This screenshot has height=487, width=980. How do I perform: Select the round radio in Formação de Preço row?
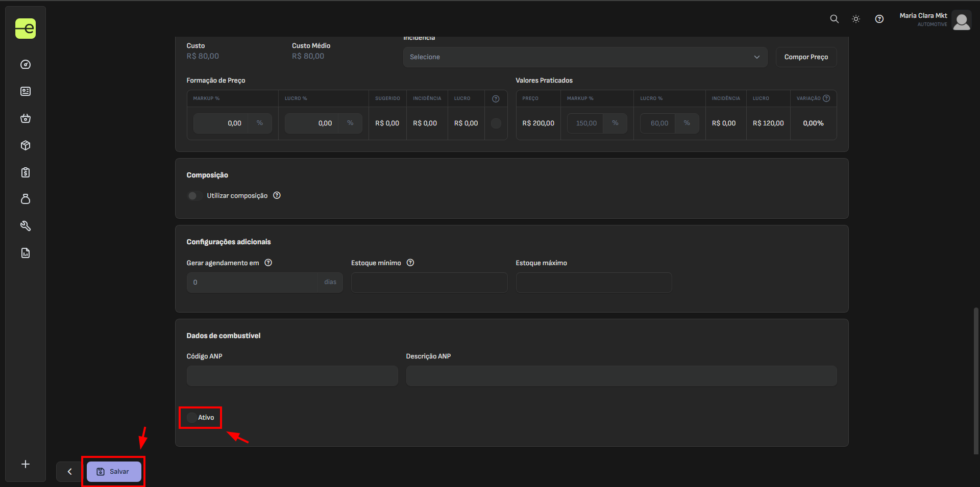pos(496,123)
